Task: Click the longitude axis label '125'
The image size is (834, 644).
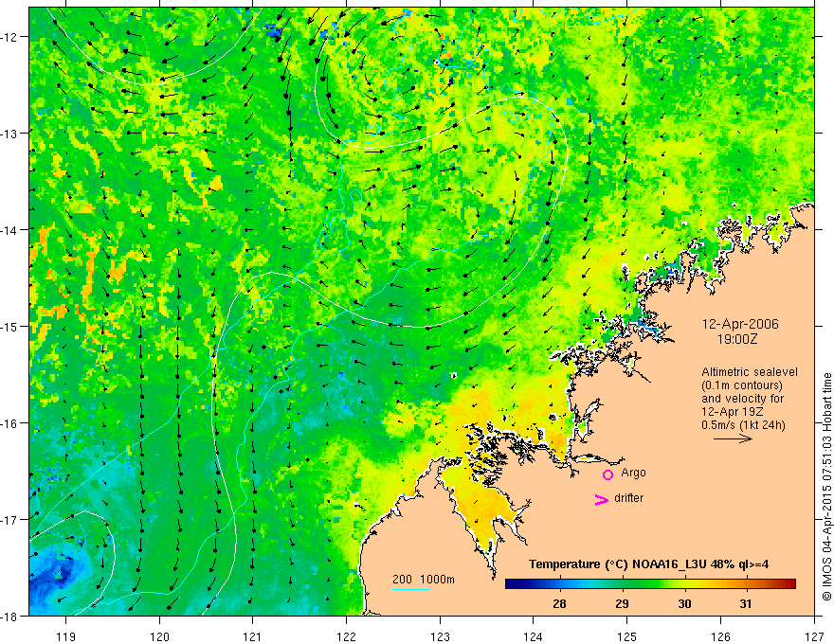Action: pyautogui.click(x=626, y=636)
